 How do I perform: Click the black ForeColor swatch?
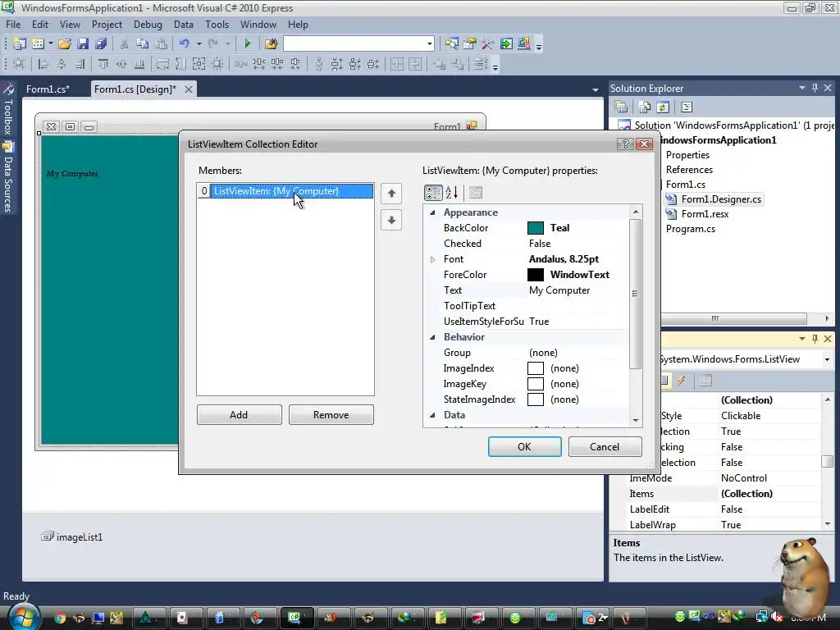pos(536,275)
